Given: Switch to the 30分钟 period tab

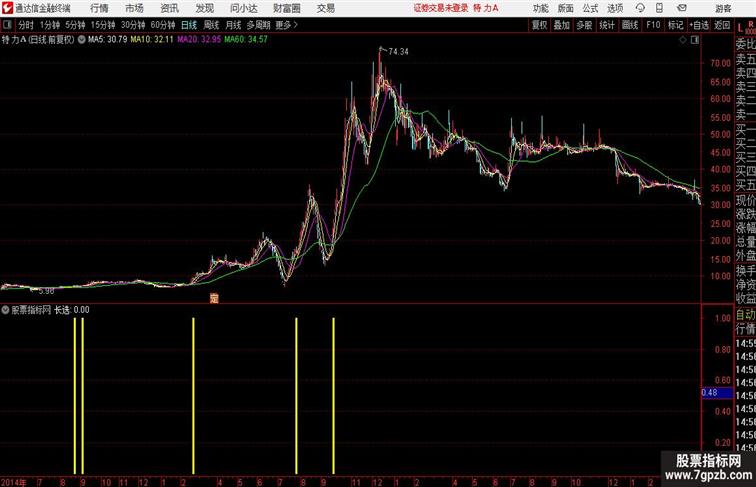Looking at the screenshot, I should point(133,25).
